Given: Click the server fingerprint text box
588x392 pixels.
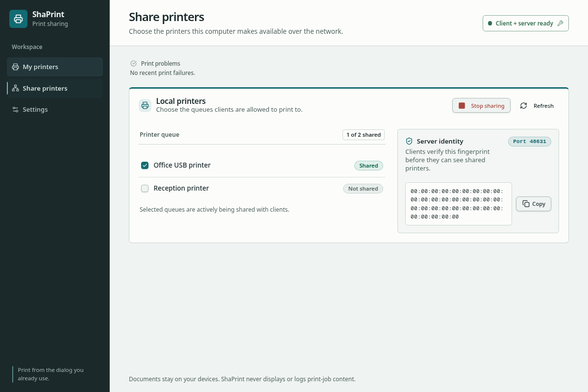Looking at the screenshot, I should pos(459,204).
